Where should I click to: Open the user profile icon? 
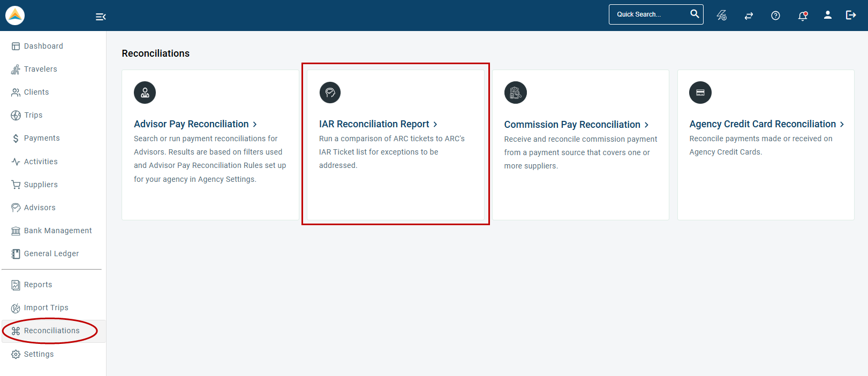click(827, 15)
